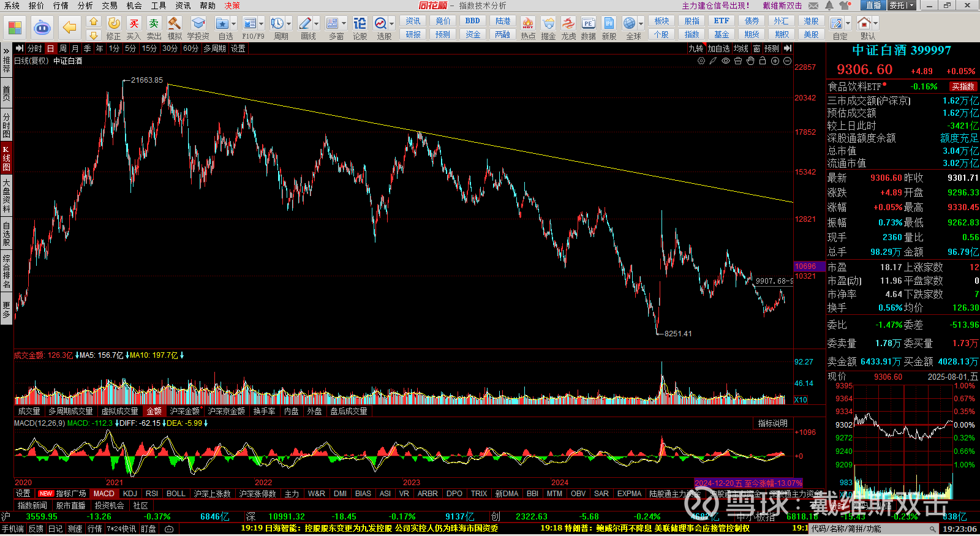Click the 食品饮料ETF link
Image resolution: width=980 pixels, height=536 pixels.
coord(854,86)
